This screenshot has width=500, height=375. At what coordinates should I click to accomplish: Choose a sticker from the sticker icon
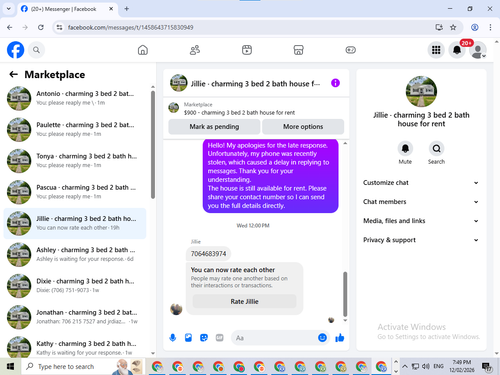coord(204,338)
